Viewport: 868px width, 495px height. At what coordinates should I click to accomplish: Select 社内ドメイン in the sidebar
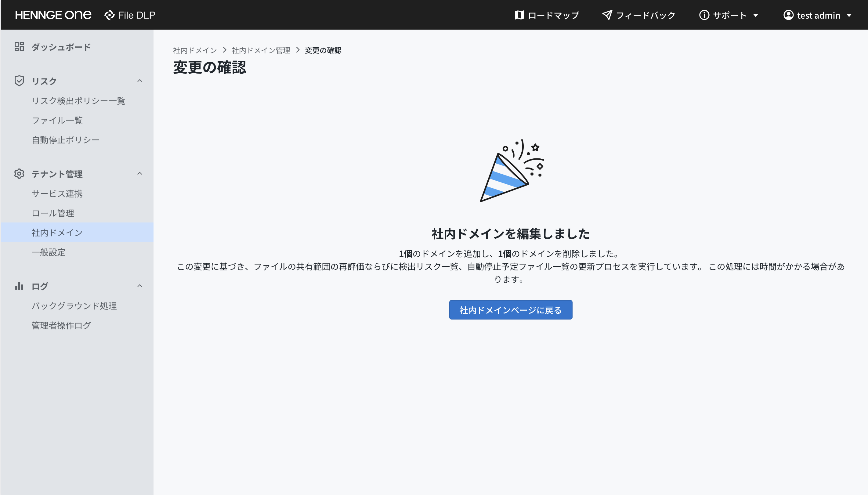point(77,232)
